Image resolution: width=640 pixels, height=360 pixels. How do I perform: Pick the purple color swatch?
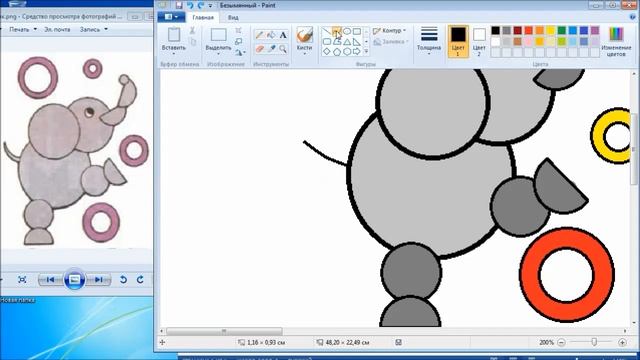tap(595, 30)
